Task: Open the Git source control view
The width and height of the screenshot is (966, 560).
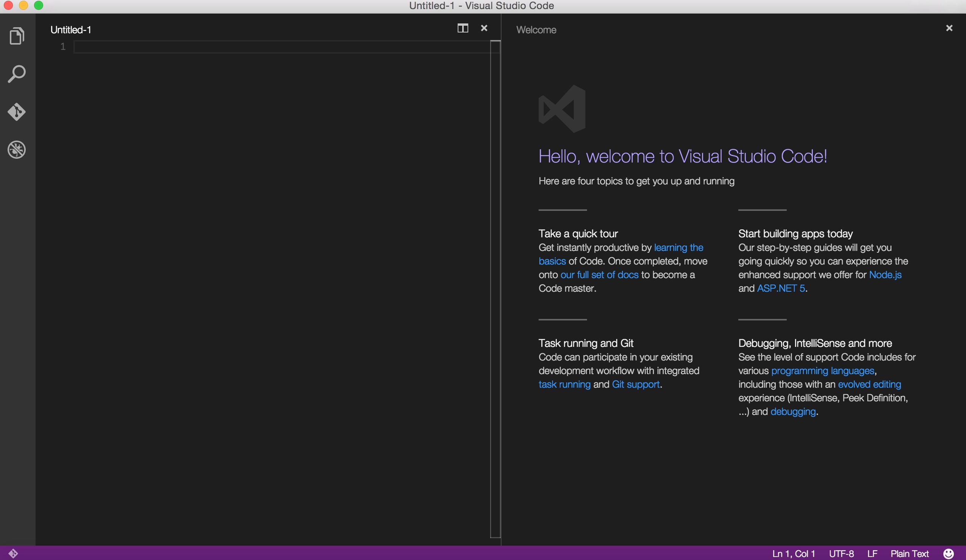Action: (17, 111)
